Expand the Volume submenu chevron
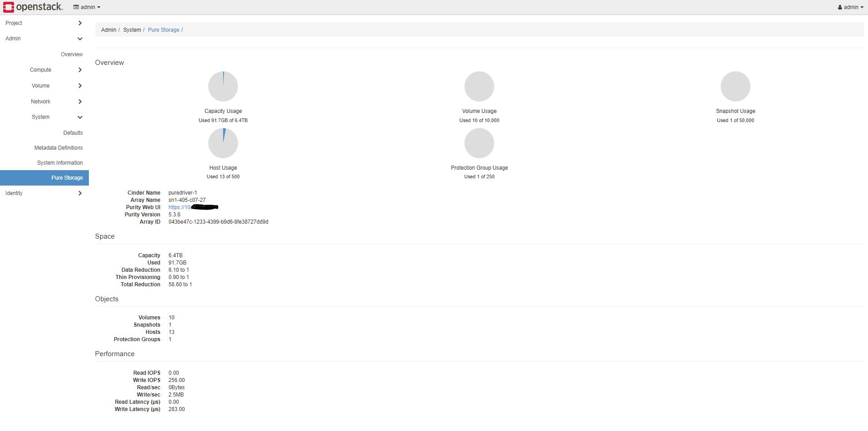 pos(80,86)
